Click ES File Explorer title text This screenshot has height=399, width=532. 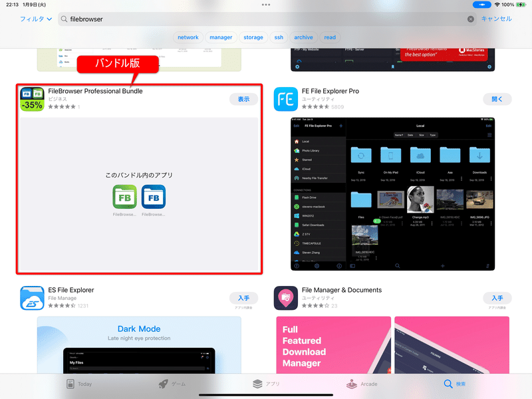[71, 290]
